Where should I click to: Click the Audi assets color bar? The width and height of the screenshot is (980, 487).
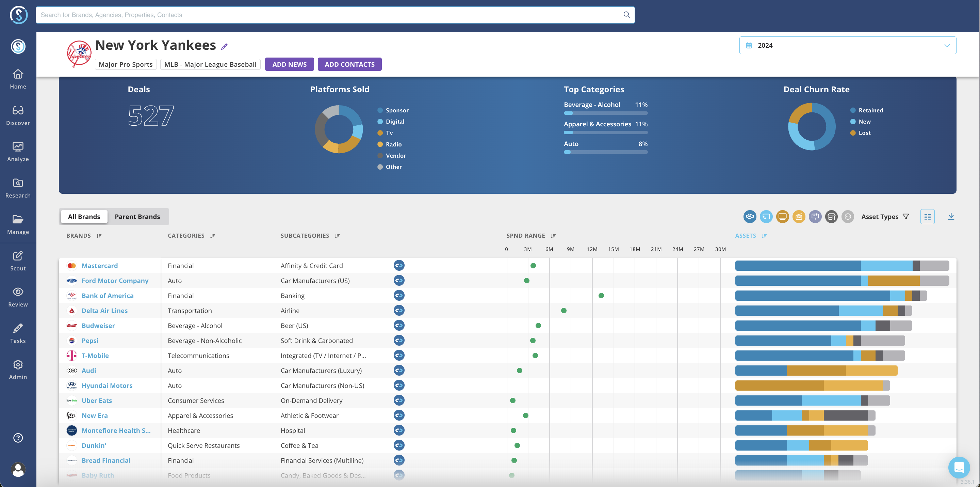[816, 371]
